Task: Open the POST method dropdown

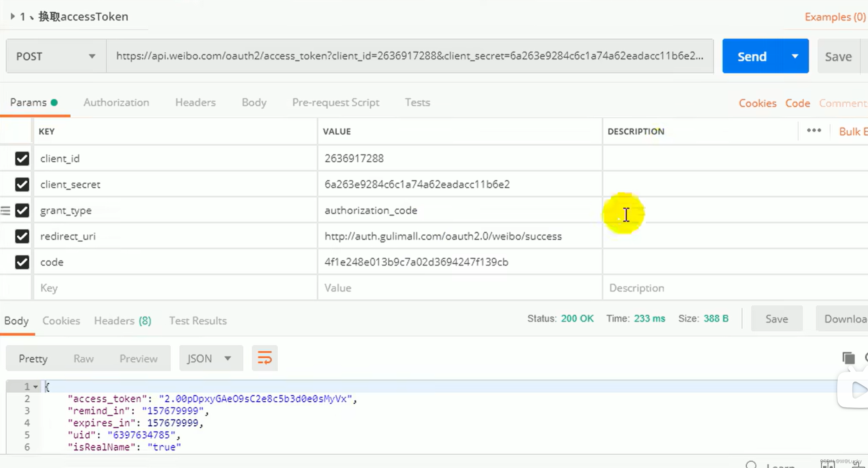Action: [x=56, y=56]
